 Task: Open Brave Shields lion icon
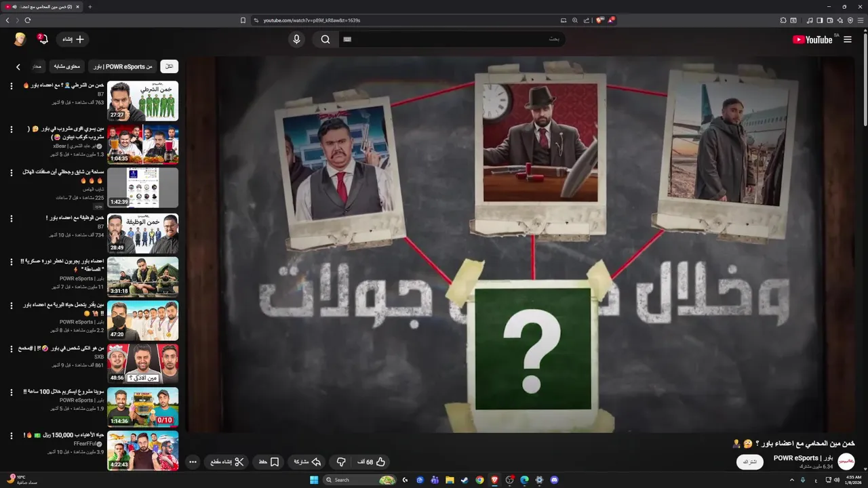click(599, 20)
